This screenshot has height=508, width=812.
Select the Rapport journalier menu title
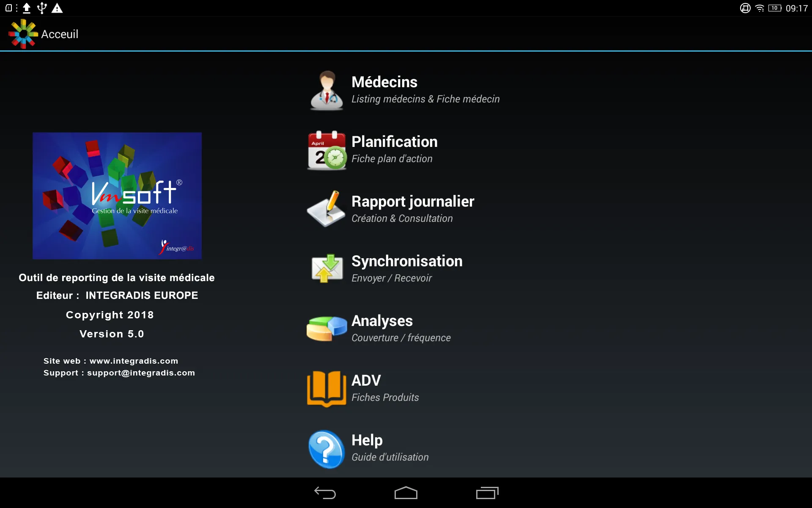[413, 202]
